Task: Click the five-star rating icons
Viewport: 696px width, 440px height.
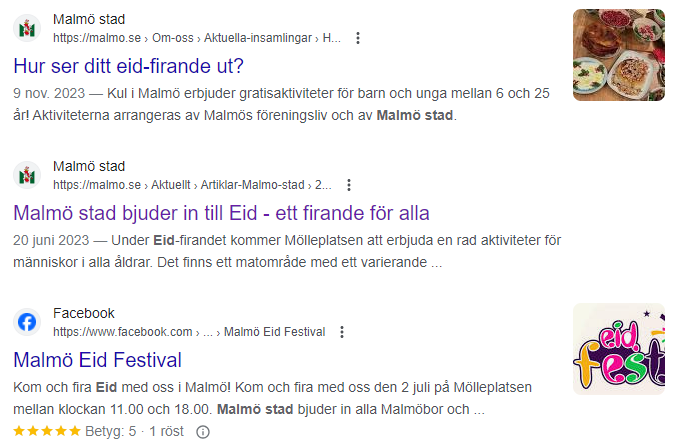Action: tap(48, 432)
